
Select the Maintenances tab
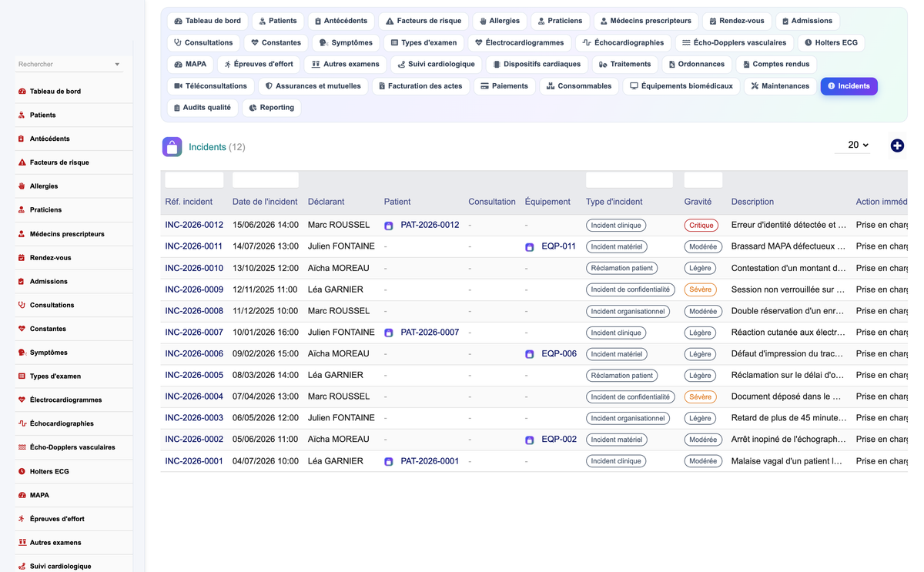click(780, 86)
